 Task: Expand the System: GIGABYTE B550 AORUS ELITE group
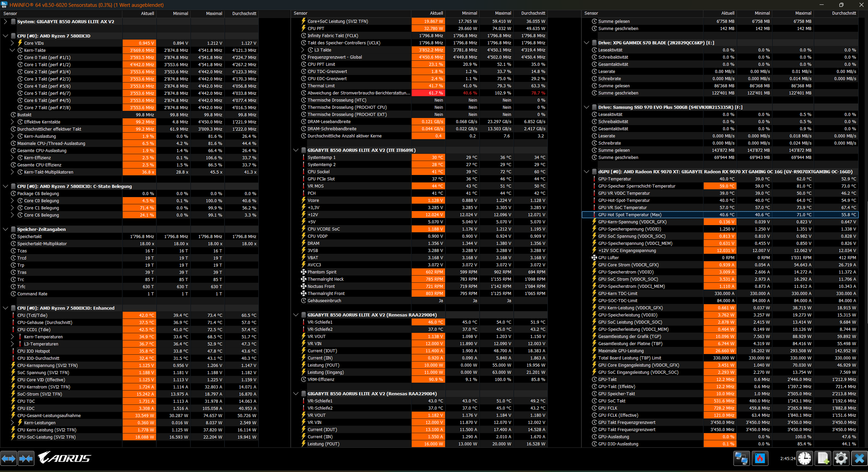pos(5,21)
